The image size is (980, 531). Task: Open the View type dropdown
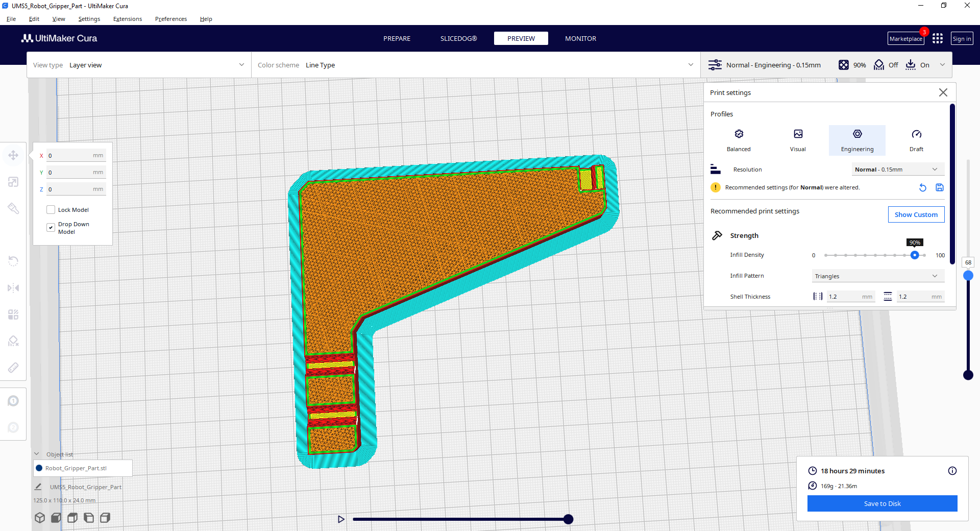[139, 65]
